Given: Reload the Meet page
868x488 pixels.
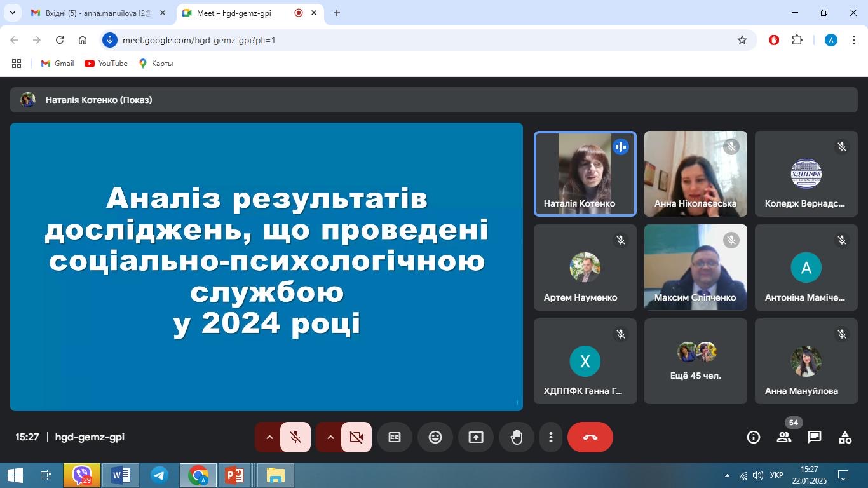Looking at the screenshot, I should pyautogui.click(x=60, y=40).
